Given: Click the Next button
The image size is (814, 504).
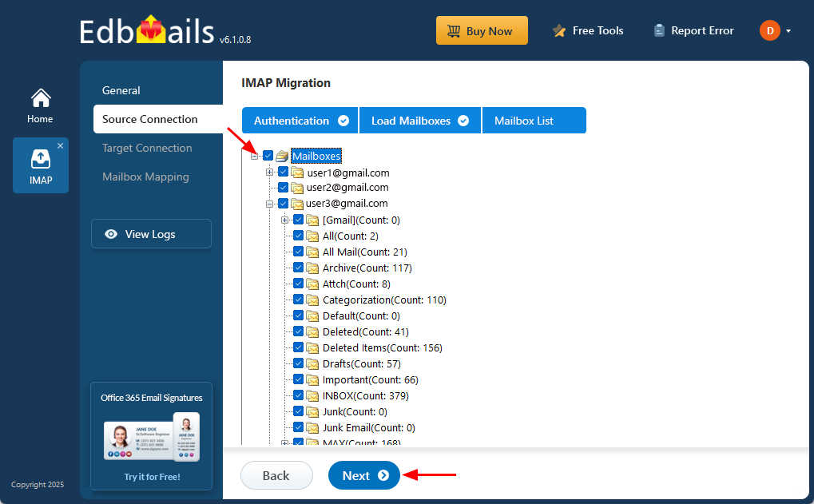Looking at the screenshot, I should (x=364, y=475).
